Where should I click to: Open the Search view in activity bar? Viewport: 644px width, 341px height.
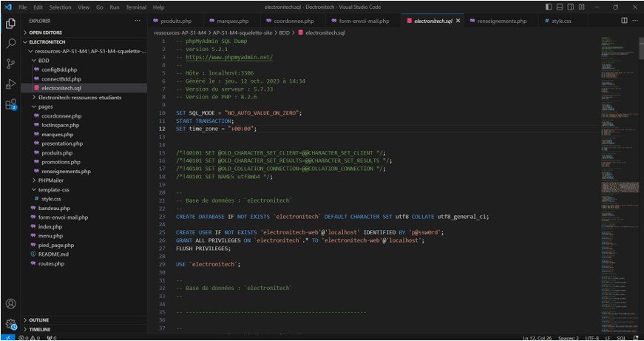pos(10,44)
